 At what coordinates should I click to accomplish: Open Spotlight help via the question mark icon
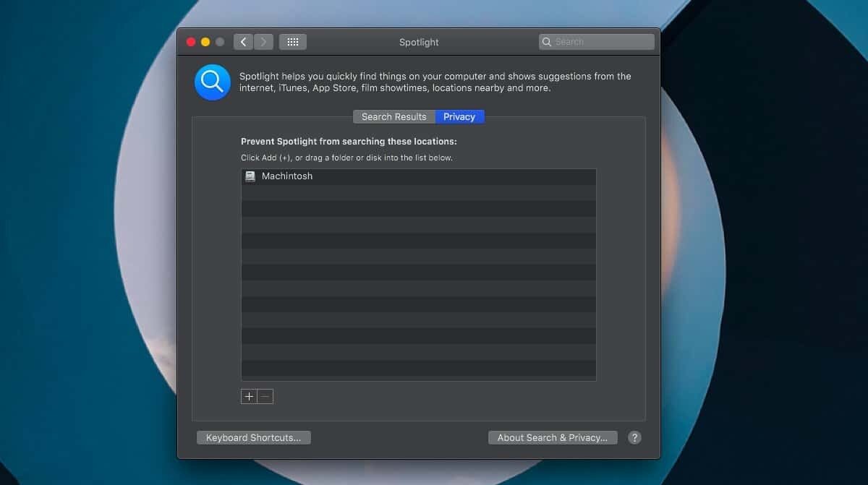click(634, 437)
